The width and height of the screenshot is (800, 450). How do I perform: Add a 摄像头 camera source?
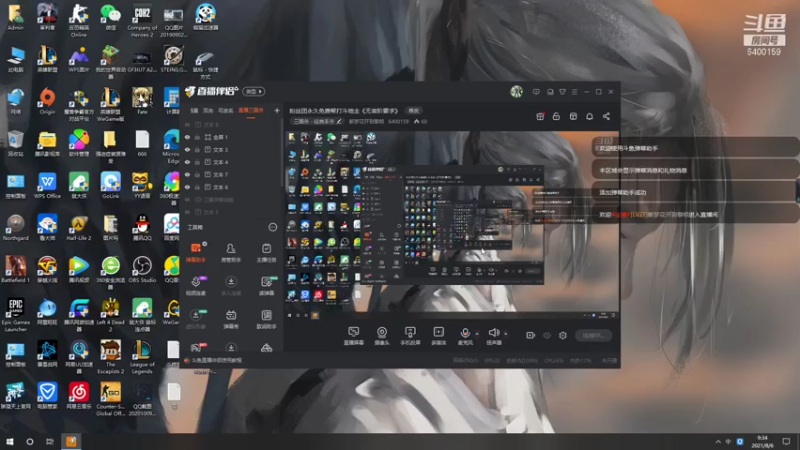(382, 336)
